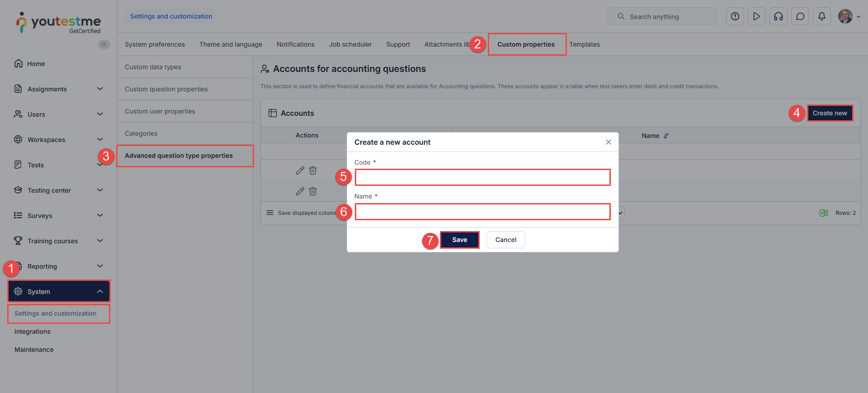Open the play video tutorial icon
This screenshot has width=868, height=393.
pyautogui.click(x=756, y=17)
